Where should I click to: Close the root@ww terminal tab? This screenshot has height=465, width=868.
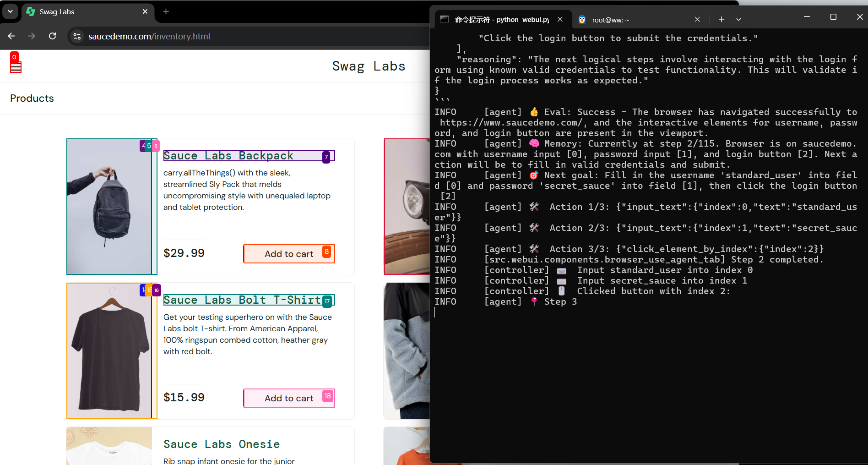(697, 19)
